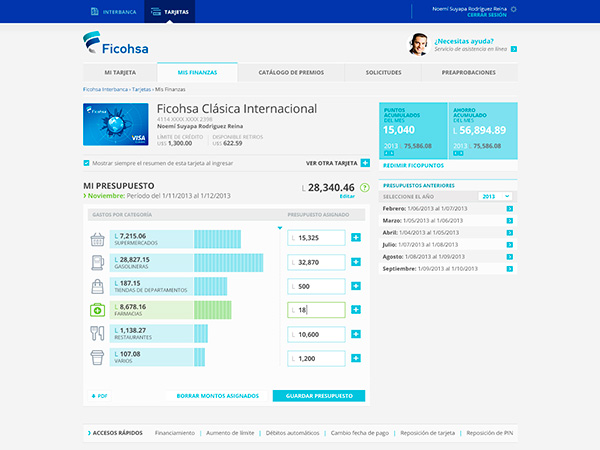Select the green Farmacias medical kit icon
The height and width of the screenshot is (450, 600).
coord(97,310)
